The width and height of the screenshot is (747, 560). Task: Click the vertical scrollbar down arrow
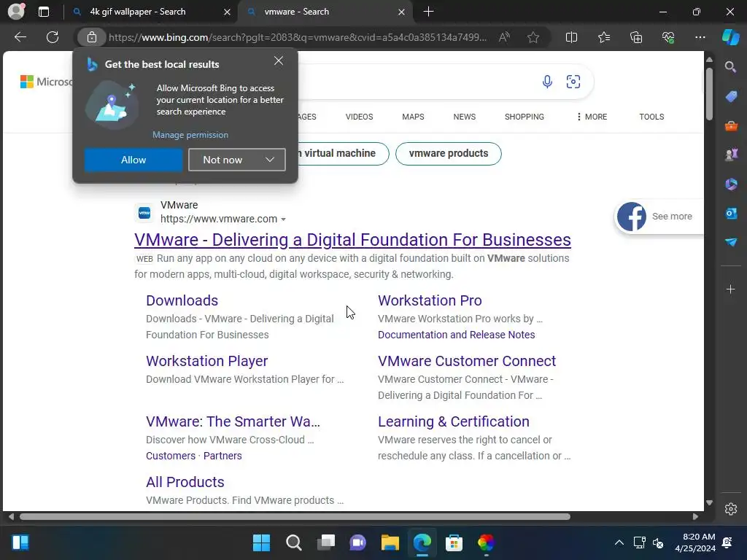click(x=709, y=502)
